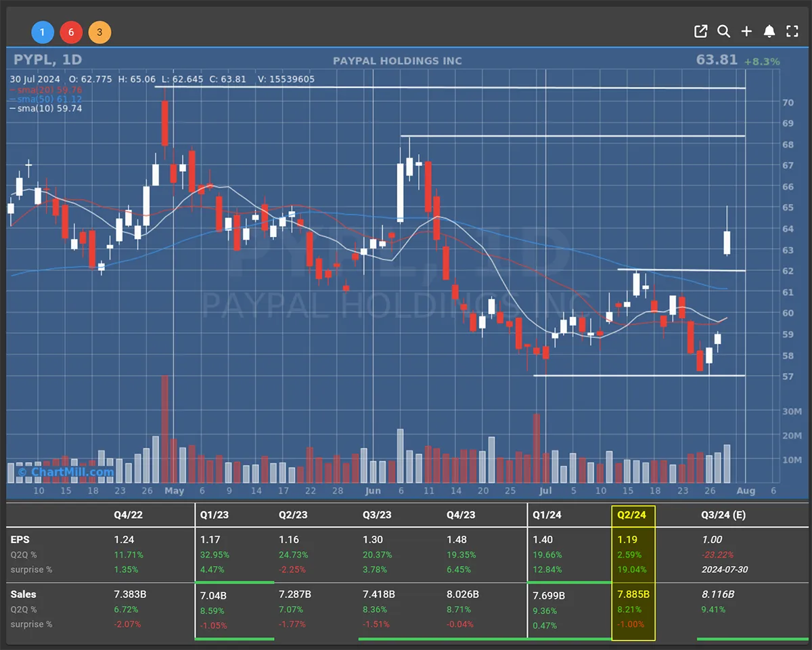The width and height of the screenshot is (812, 650).
Task: Click the May label on time axis
Action: (174, 491)
